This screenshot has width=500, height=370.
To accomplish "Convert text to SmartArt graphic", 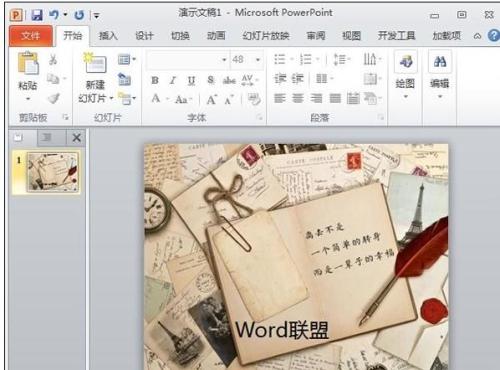I will [x=372, y=99].
